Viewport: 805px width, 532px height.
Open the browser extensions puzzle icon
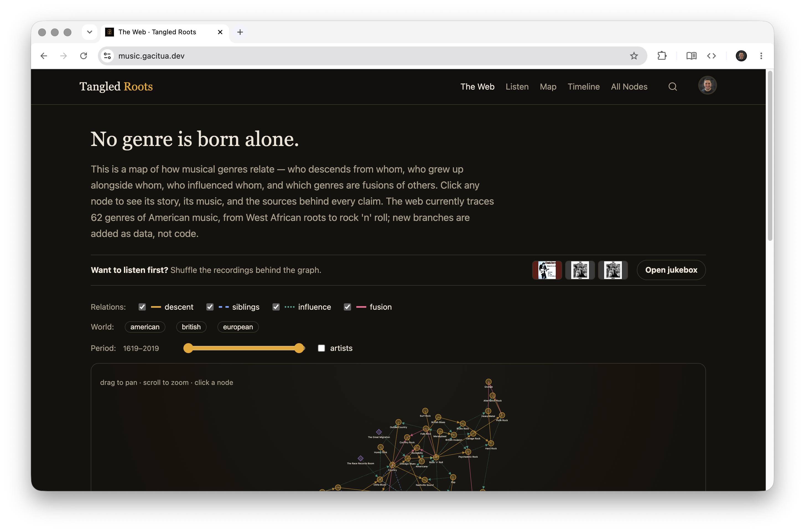(x=662, y=56)
